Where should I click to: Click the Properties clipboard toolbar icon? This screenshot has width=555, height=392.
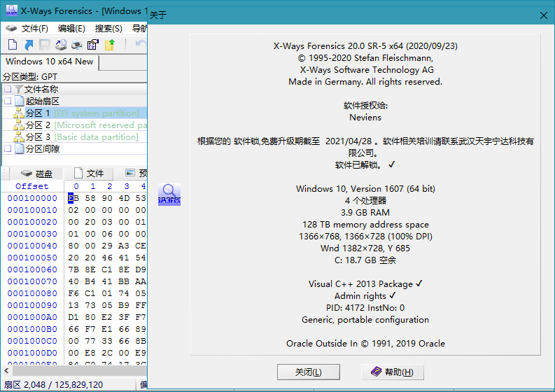point(93,45)
